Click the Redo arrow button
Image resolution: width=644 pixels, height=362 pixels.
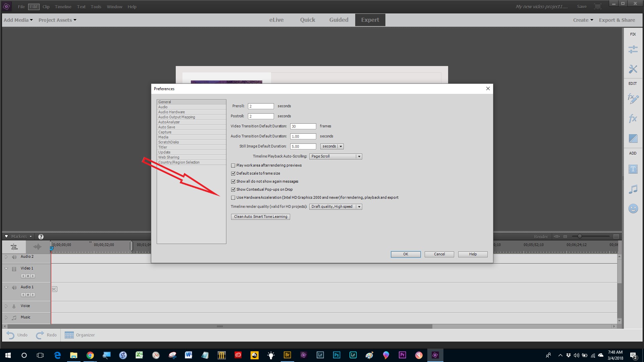(40, 335)
